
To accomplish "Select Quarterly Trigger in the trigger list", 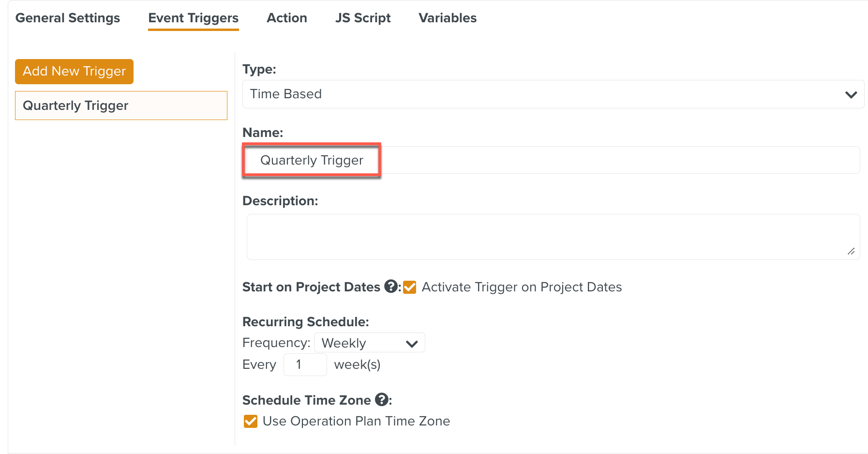I will 121,106.
